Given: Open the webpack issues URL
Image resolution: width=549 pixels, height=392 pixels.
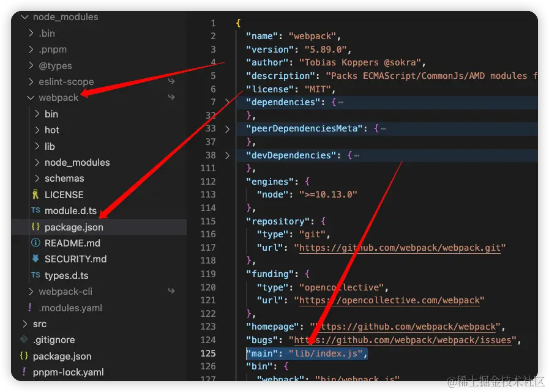Looking at the screenshot, I should pos(403,340).
